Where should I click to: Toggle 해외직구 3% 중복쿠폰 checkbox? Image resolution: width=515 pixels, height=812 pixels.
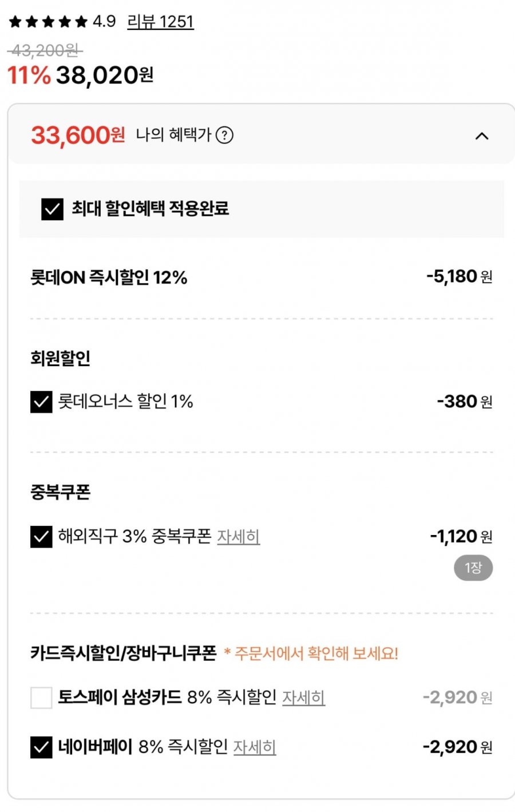pos(41,537)
